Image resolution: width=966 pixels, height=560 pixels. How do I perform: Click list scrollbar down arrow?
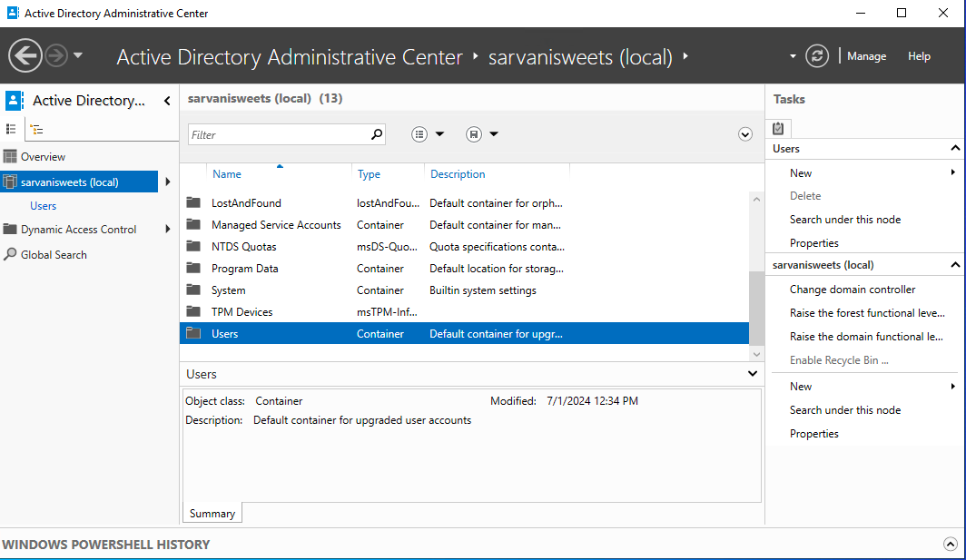[x=756, y=354]
